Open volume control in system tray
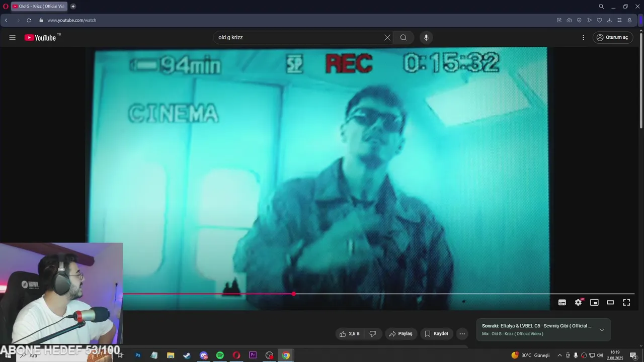644x362 pixels. (x=600, y=355)
